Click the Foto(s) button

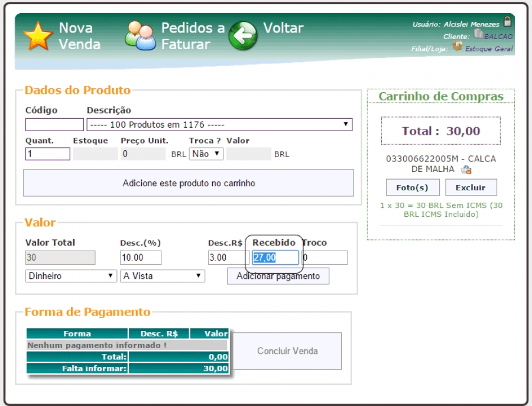[x=413, y=187]
